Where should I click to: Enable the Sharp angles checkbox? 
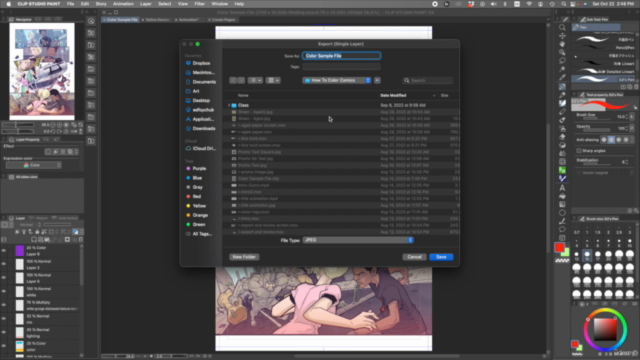coord(579,151)
